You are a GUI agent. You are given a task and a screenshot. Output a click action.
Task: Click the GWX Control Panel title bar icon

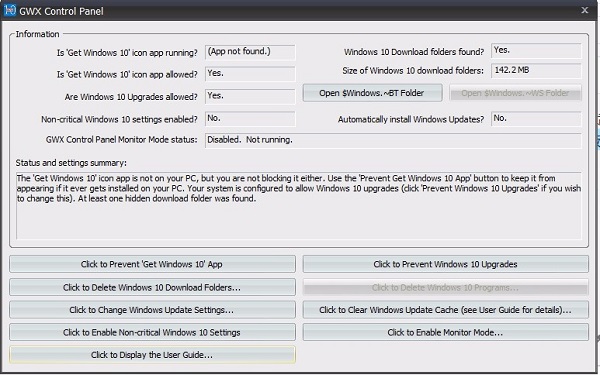pos(9,10)
